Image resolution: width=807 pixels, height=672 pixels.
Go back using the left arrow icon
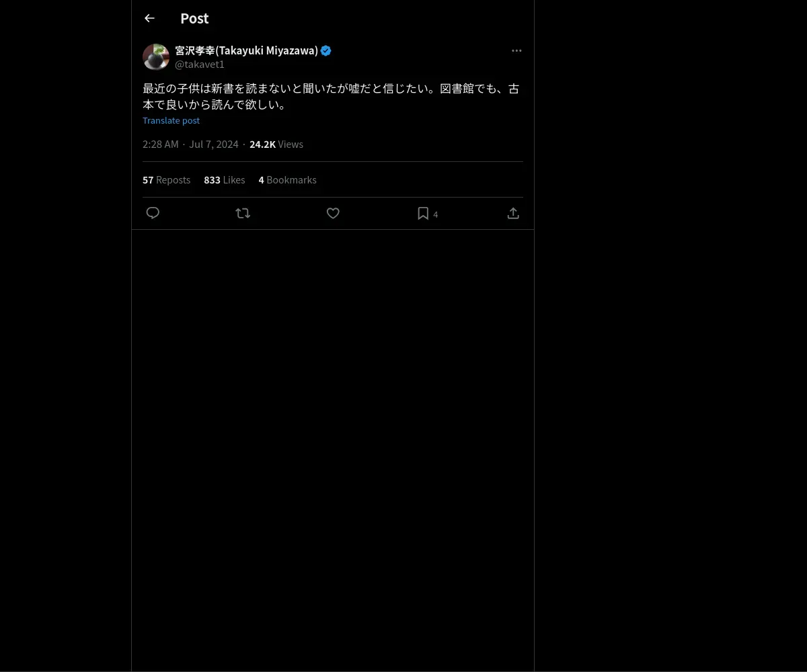click(x=149, y=18)
